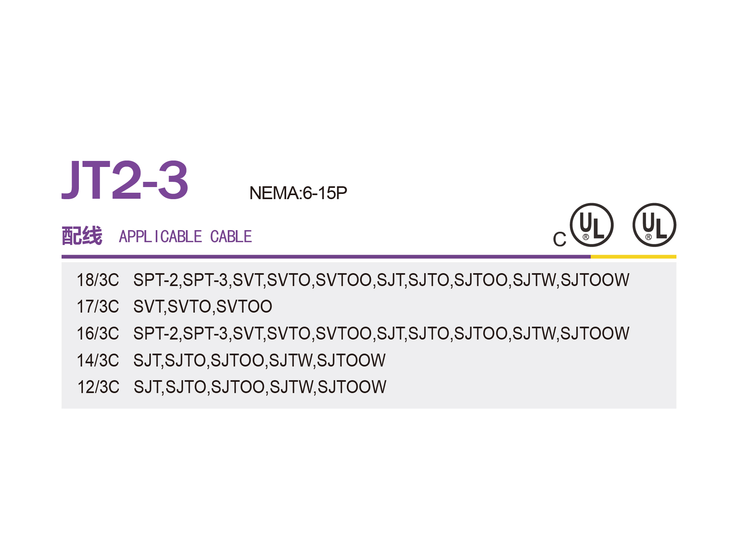
Task: Select the 12/3C gauge label
Action: coord(98,387)
